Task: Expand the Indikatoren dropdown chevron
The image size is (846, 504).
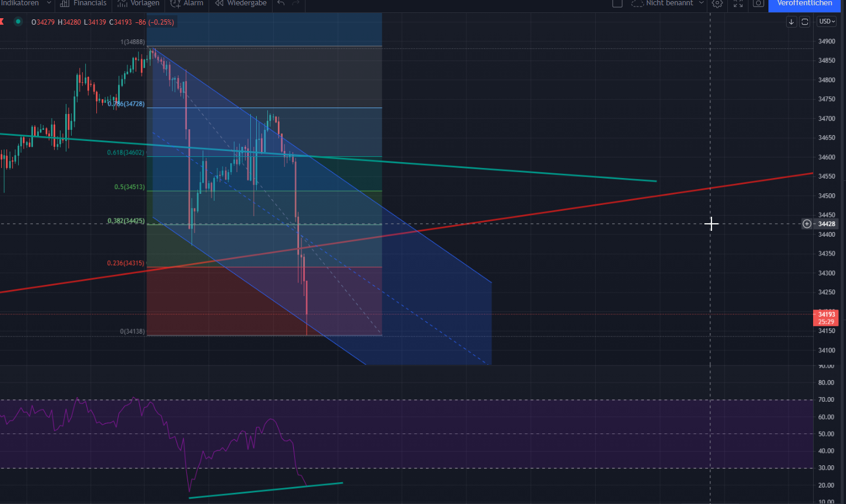Action: [49, 4]
